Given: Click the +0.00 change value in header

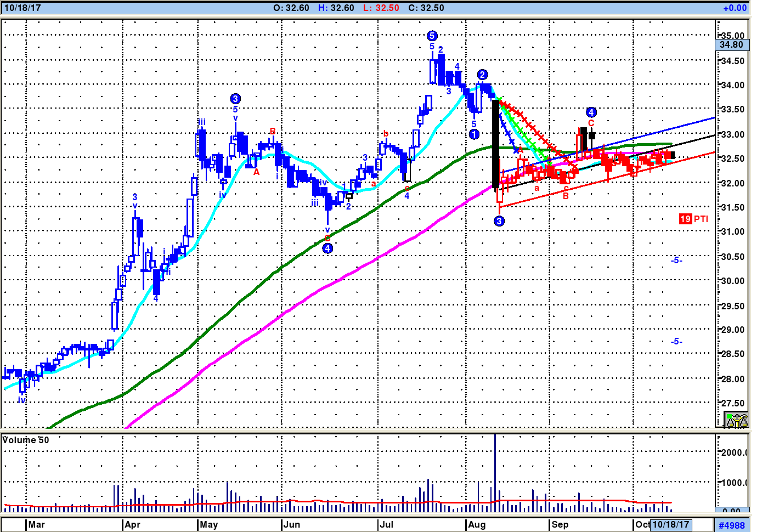Looking at the screenshot, I should point(735,8).
